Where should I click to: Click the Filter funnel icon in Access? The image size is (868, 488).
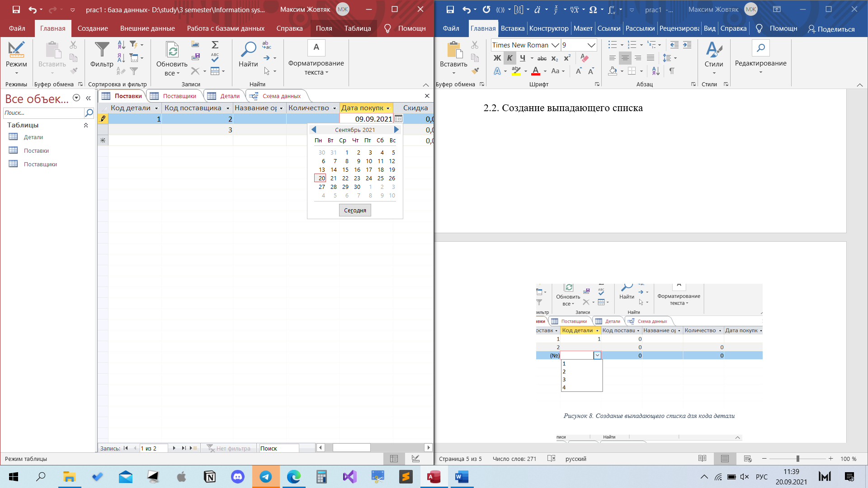pyautogui.click(x=102, y=50)
